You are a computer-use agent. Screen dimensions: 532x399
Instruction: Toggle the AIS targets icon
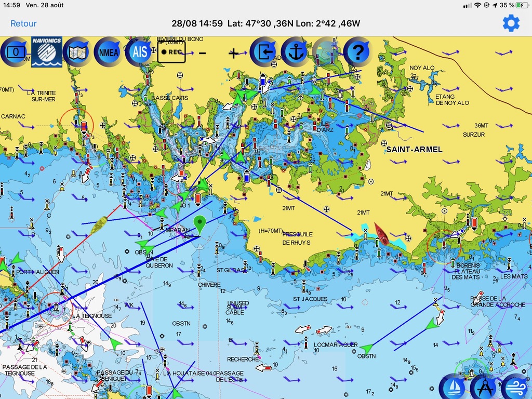pos(139,52)
